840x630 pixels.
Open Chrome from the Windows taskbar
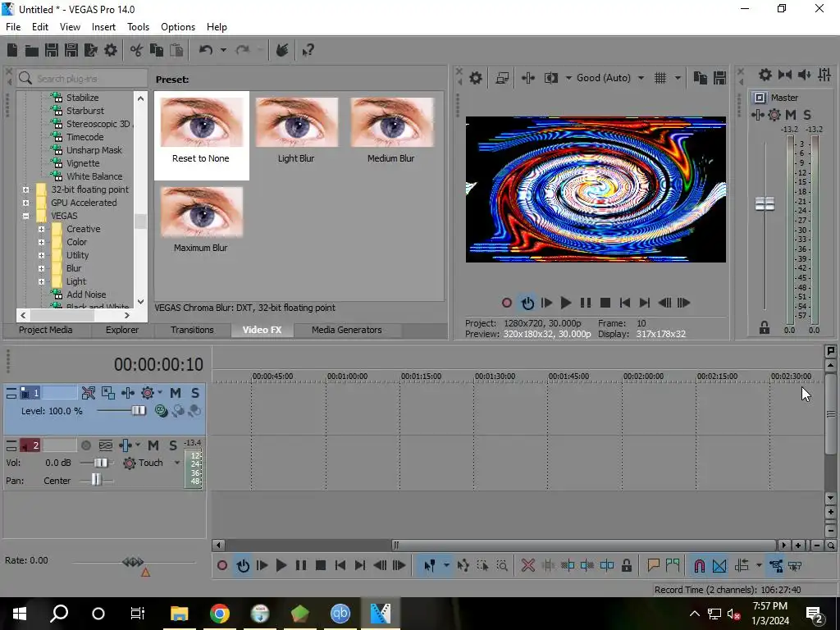coord(220,614)
